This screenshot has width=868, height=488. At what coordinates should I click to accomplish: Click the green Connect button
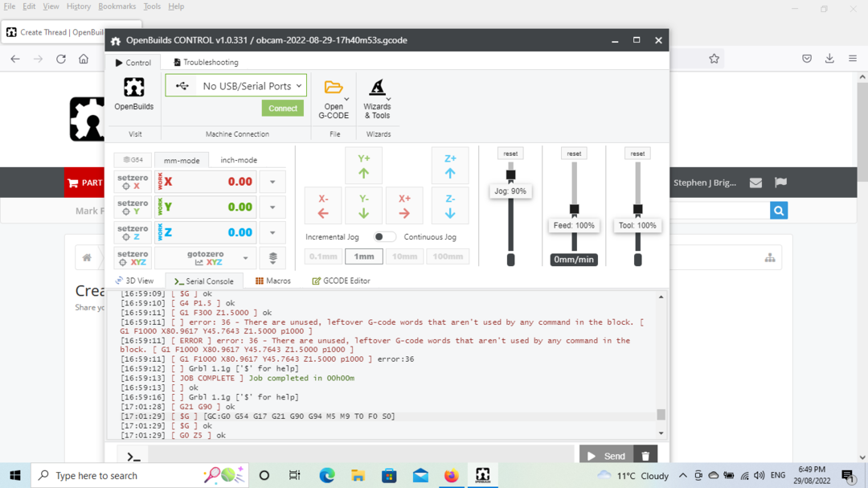[x=283, y=109]
